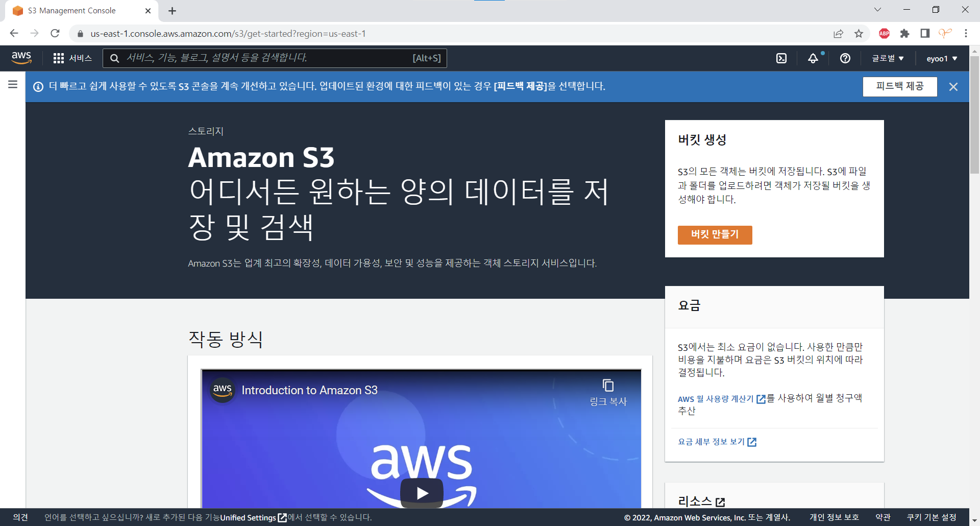
Task: Open the extensions puzzle icon
Action: point(904,34)
